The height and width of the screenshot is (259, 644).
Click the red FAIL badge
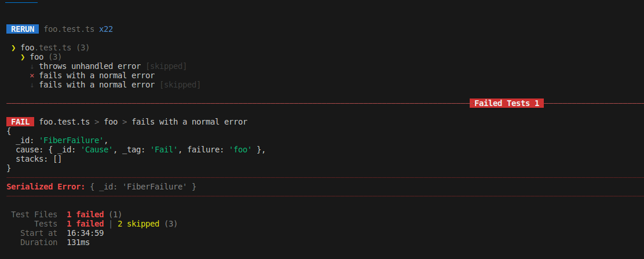coord(20,122)
